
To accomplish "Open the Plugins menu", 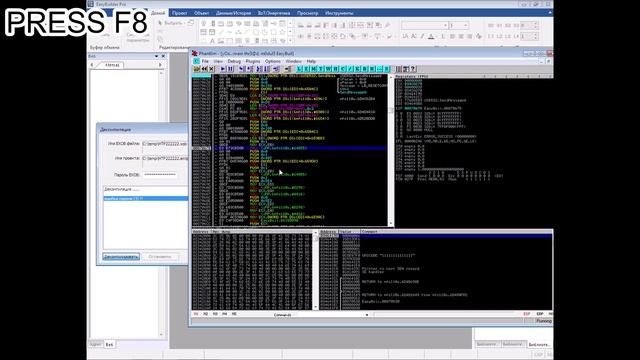I will (253, 61).
